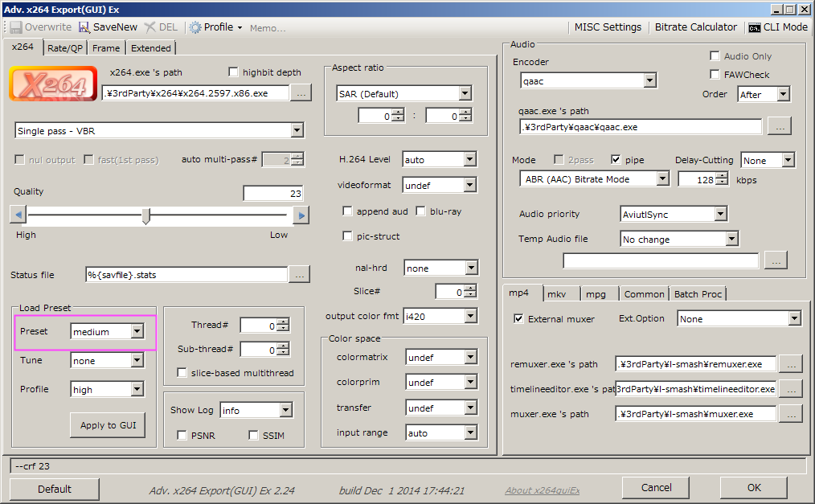815x504 pixels.
Task: Enable Audio Only checkbox
Action: (x=715, y=55)
